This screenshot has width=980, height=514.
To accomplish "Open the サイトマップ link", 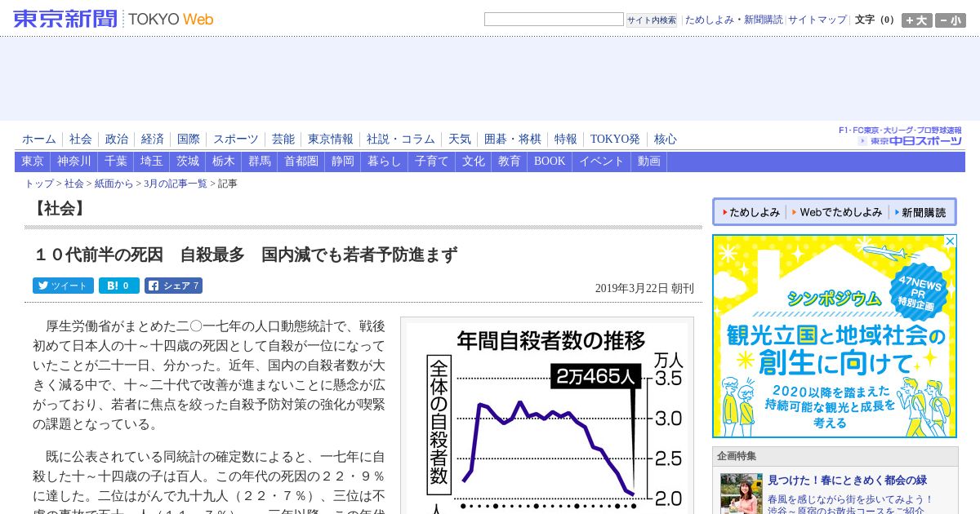I will click(x=817, y=20).
